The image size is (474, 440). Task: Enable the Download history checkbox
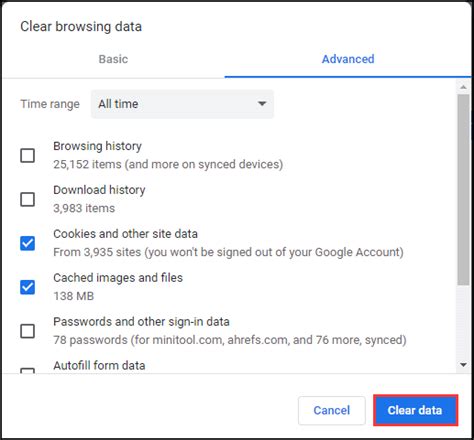click(27, 199)
